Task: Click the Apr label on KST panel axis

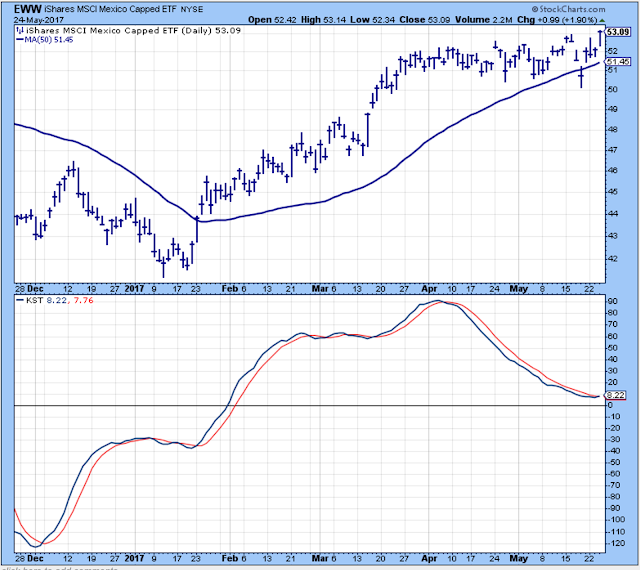Action: [429, 558]
